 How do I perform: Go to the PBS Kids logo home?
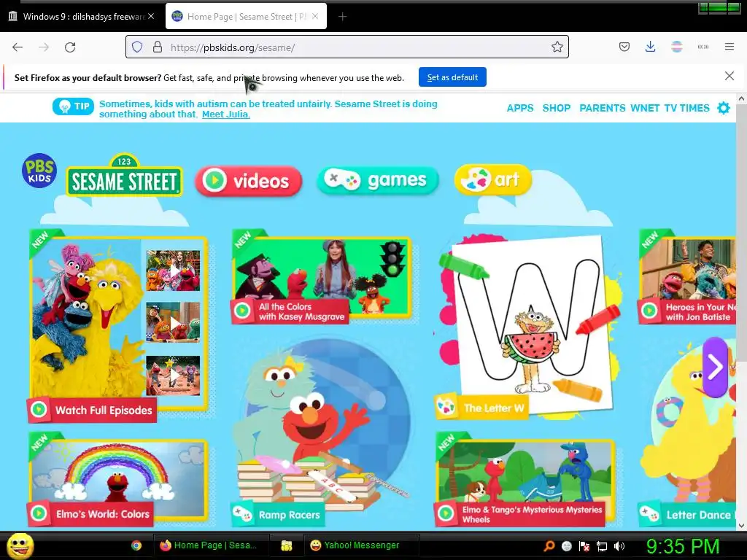pyautogui.click(x=39, y=171)
